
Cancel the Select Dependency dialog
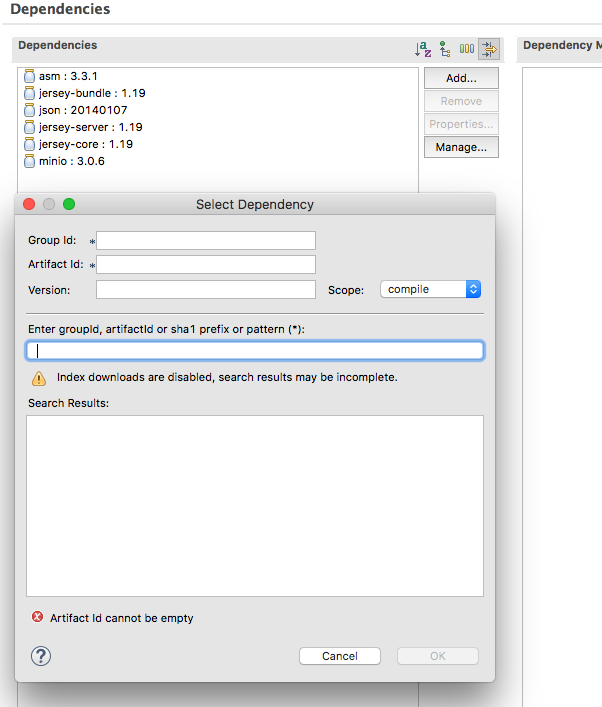(x=340, y=656)
